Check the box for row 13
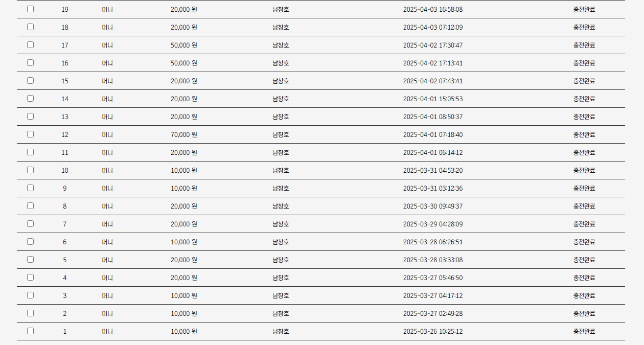644x345 pixels. pos(31,117)
